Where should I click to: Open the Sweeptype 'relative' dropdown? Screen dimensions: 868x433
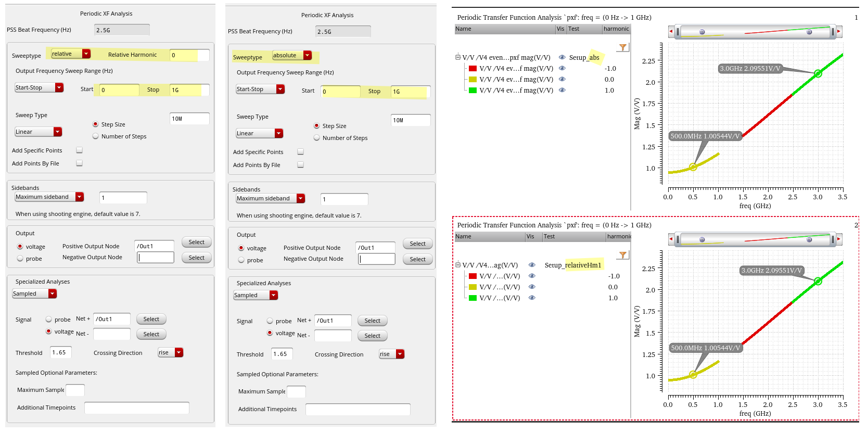(71, 54)
